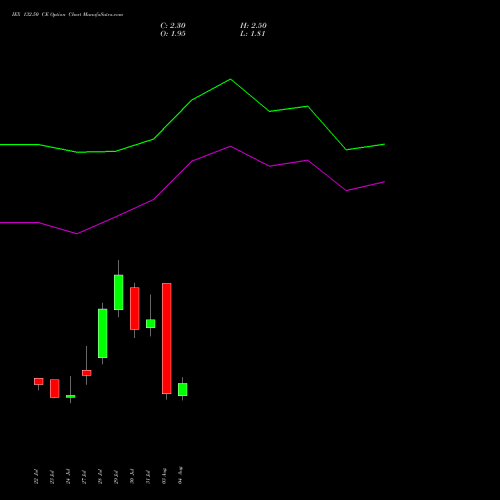Image resolution: width=500 pixels, height=500 pixels.
Task: Click the 27 Jul date label
Action: 84,477
